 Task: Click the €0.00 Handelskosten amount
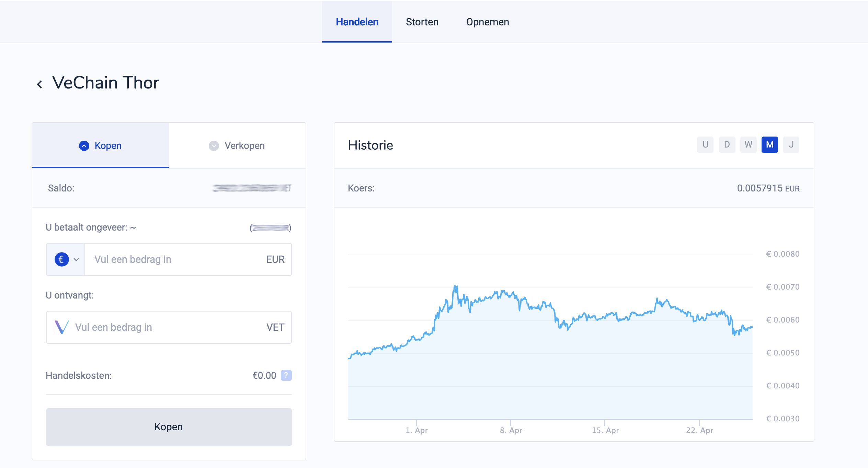click(x=264, y=375)
